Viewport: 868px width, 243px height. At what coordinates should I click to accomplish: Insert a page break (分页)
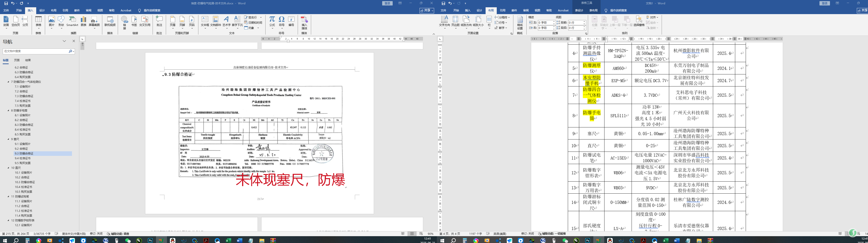25,21
